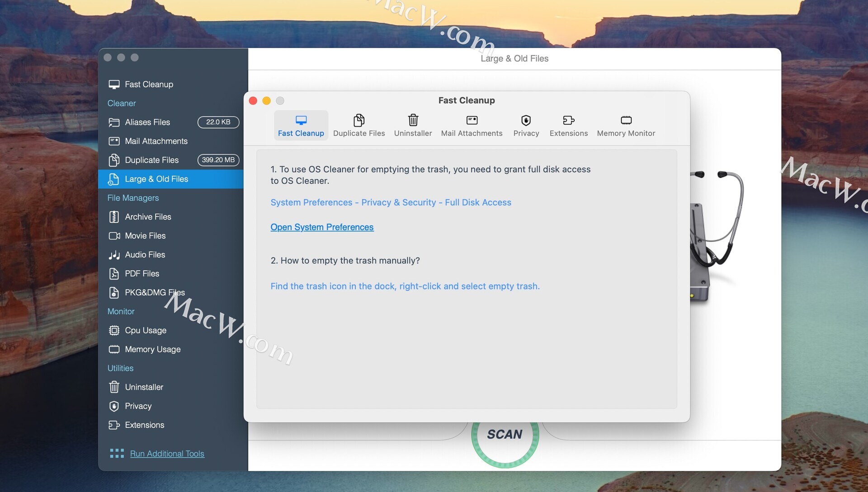Close the Fast Cleanup dialog with red button
This screenshot has height=492, width=868.
click(x=253, y=101)
